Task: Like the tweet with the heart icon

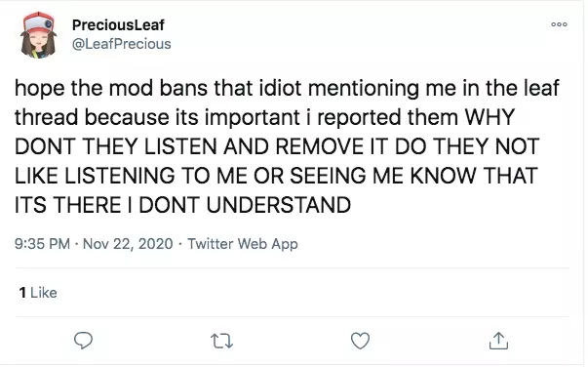Action: tap(360, 341)
